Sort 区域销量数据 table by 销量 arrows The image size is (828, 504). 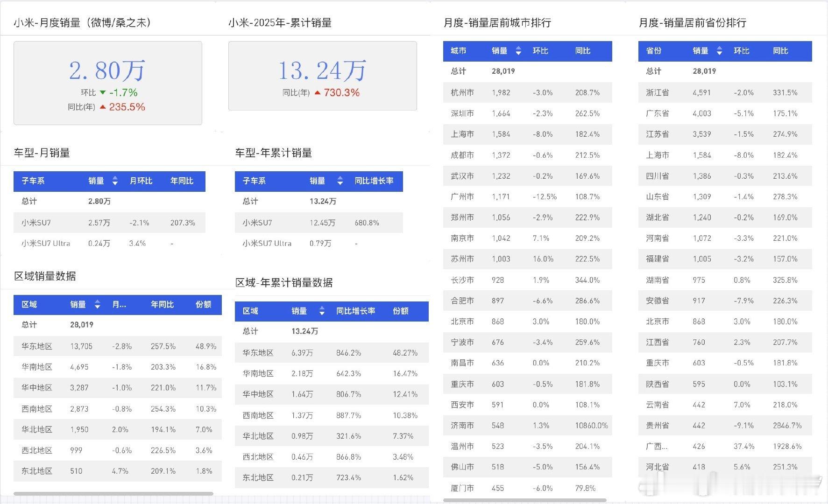(97, 305)
